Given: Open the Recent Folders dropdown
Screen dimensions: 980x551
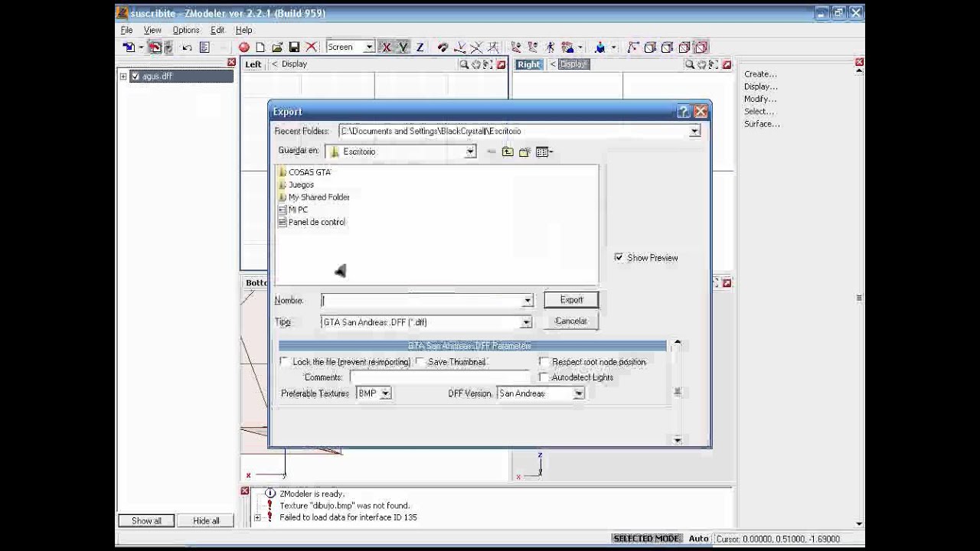Looking at the screenshot, I should tap(694, 131).
